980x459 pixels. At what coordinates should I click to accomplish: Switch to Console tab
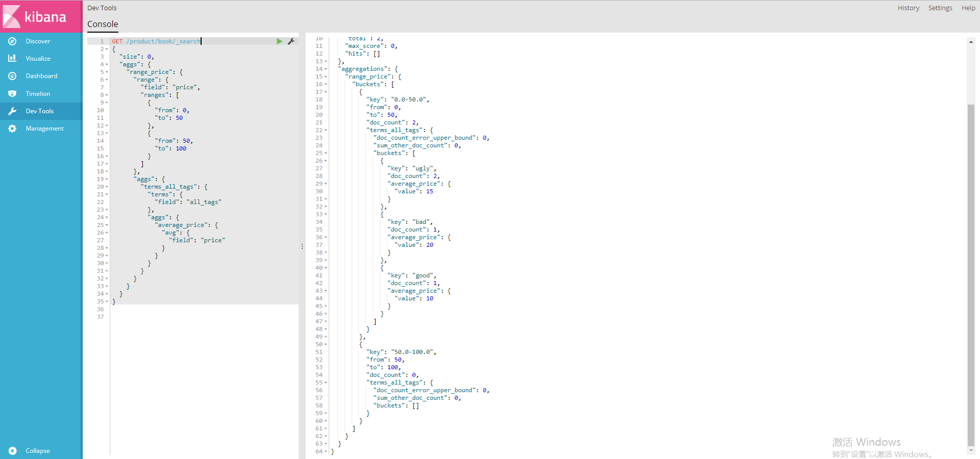[x=103, y=24]
